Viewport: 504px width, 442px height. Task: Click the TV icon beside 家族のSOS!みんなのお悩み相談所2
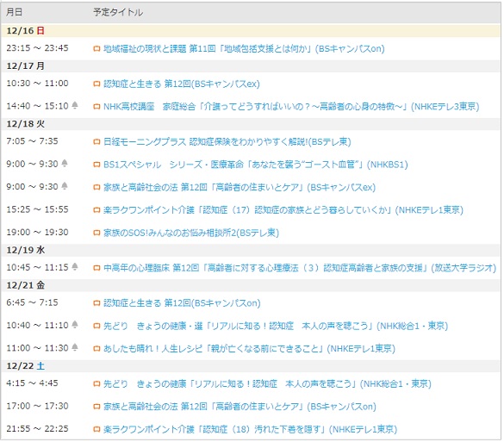(x=96, y=233)
